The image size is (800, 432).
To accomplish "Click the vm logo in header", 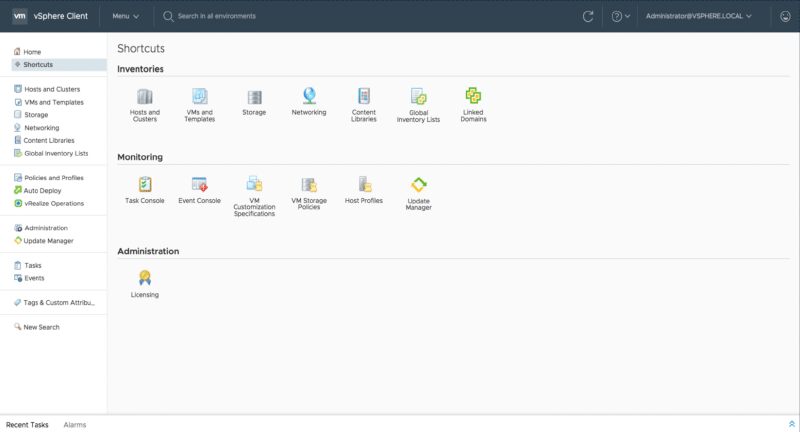I will (x=20, y=16).
